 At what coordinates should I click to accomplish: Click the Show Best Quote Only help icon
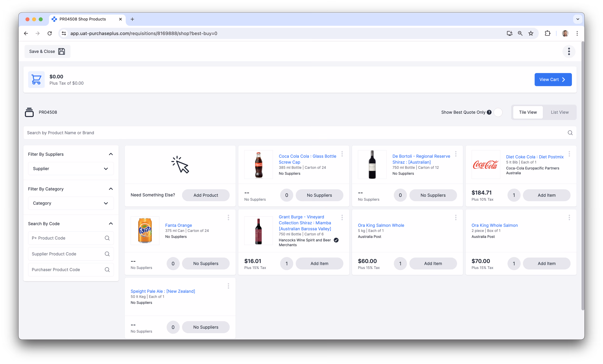(489, 112)
